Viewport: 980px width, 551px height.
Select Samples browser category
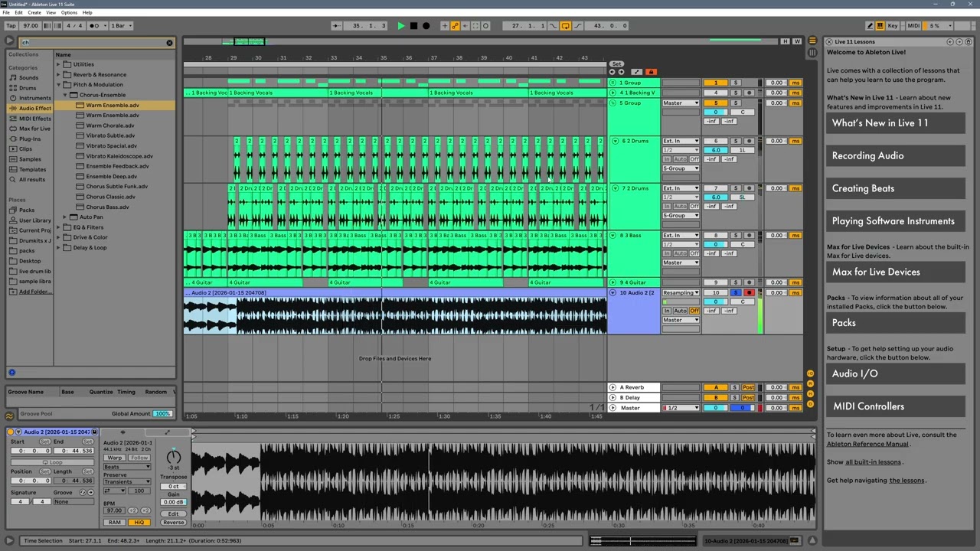click(30, 159)
